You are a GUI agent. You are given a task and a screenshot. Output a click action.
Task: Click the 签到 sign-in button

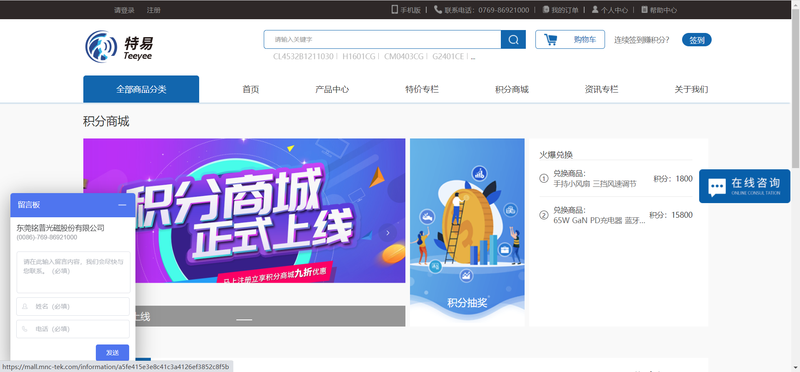click(x=696, y=40)
